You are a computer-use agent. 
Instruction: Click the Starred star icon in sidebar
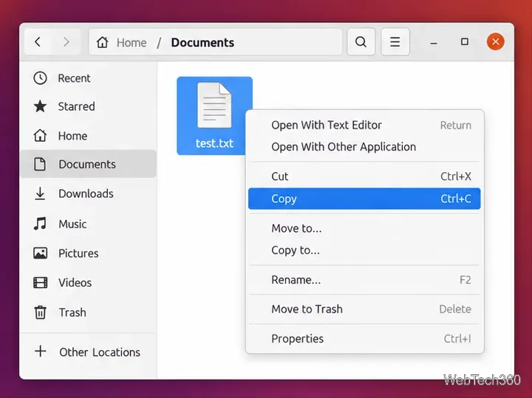[x=40, y=106]
